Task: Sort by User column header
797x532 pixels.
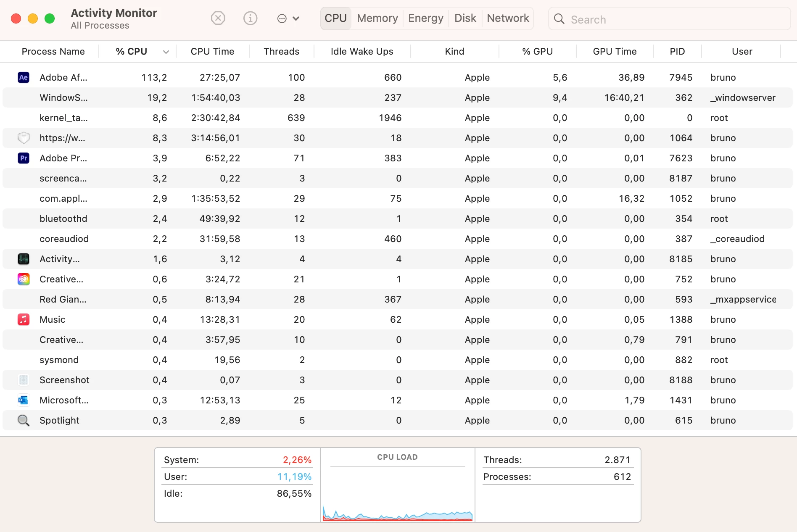Action: (742, 52)
